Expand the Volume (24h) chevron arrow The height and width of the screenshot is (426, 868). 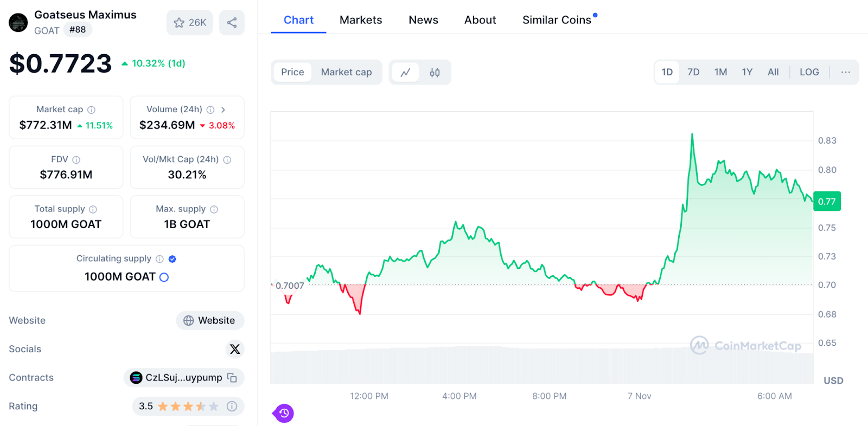[223, 109]
